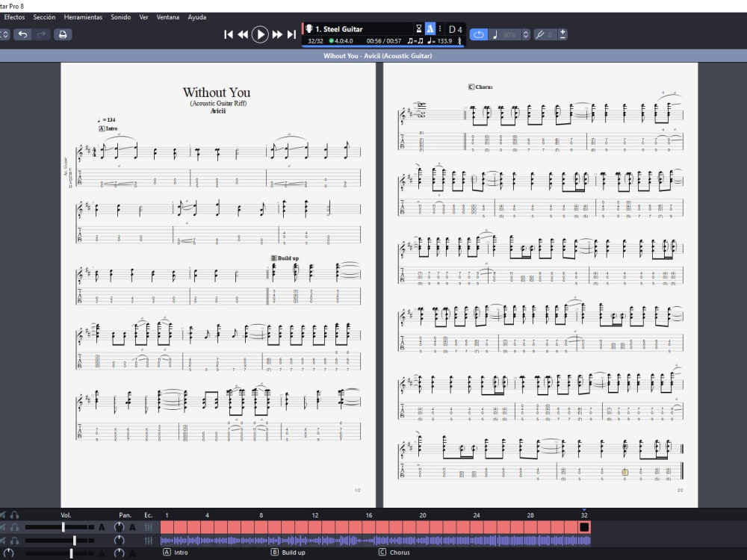Select the Wihout You document tab
The image size is (747, 560).
[x=378, y=56]
